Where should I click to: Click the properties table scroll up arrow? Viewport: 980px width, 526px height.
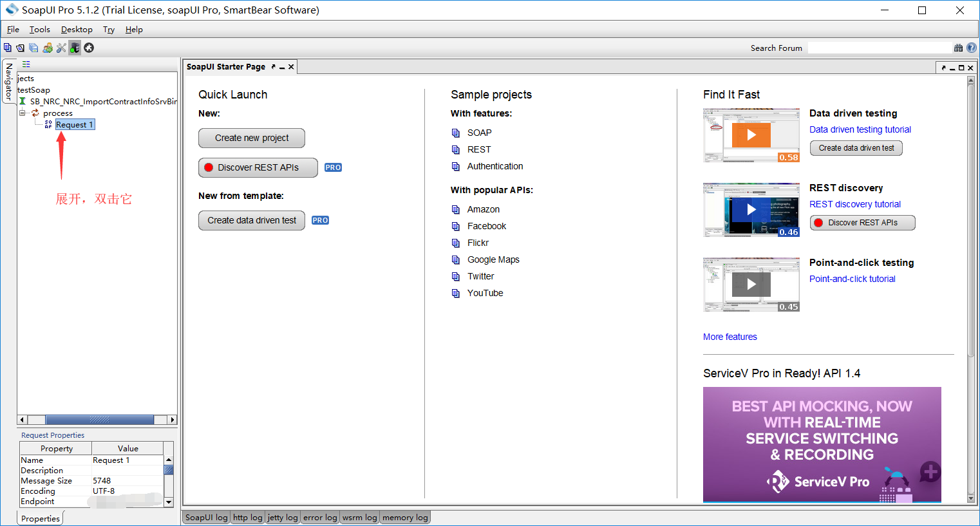point(169,460)
